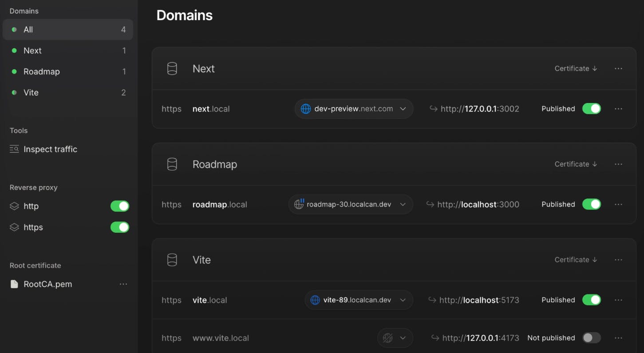Open the Roadmap group more options ellipsis
Viewport: 644px width, 353px height.
click(618, 164)
